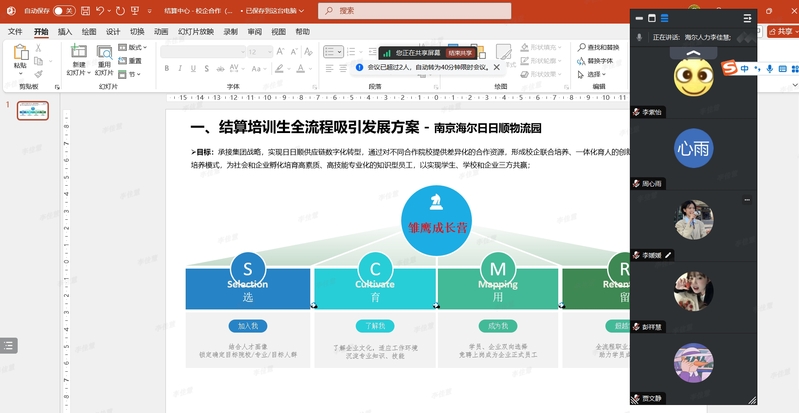
Task: Open the 版式 (Layout) dropdown
Action: [x=132, y=47]
